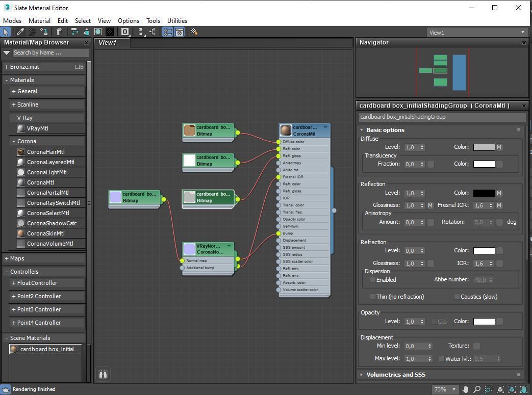Click the teapot render icon in status bar
Viewport: 532px width, 395px height.
tap(6, 389)
